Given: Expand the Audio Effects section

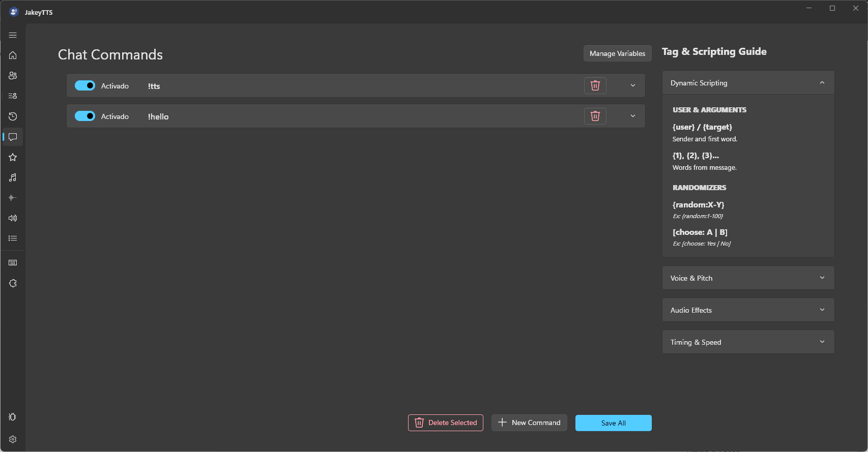Looking at the screenshot, I should pos(748,310).
